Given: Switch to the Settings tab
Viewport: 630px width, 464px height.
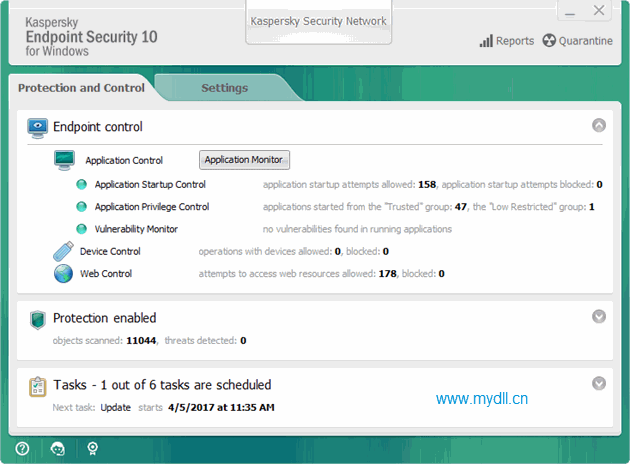Looking at the screenshot, I should click(x=225, y=88).
